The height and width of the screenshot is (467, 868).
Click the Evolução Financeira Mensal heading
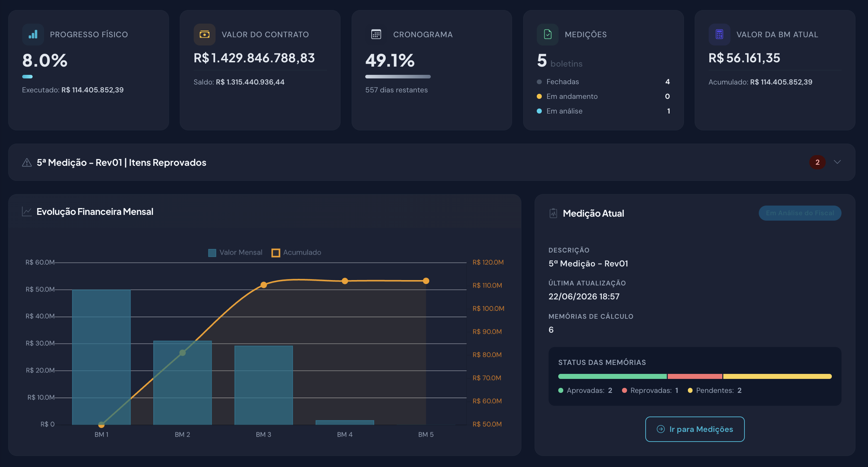(95, 212)
